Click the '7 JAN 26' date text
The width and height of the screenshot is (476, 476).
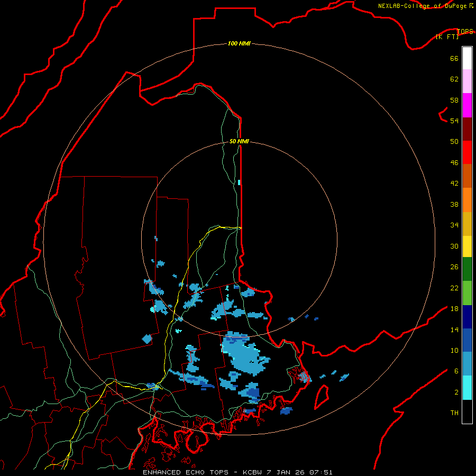(x=286, y=472)
